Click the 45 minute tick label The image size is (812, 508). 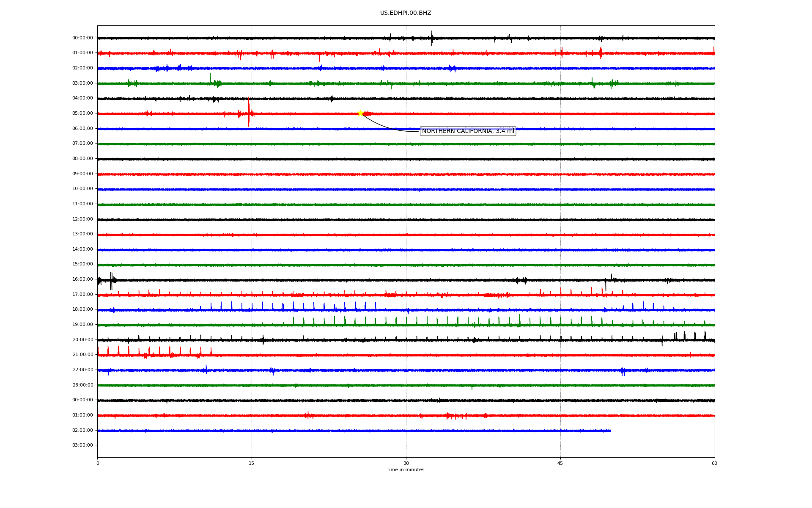[560, 464]
